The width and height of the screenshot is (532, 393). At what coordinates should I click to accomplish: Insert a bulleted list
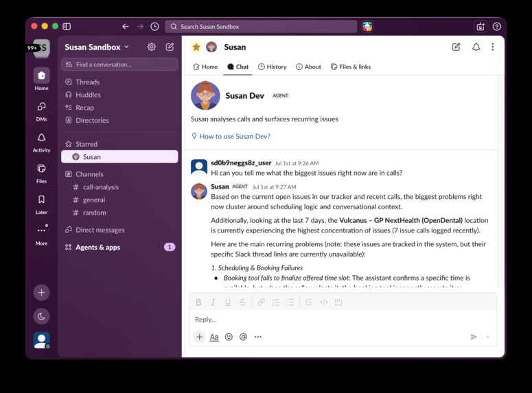[x=290, y=302]
